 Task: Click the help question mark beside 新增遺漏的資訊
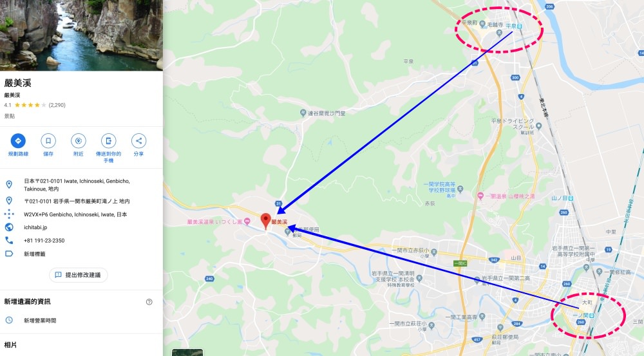tap(149, 302)
